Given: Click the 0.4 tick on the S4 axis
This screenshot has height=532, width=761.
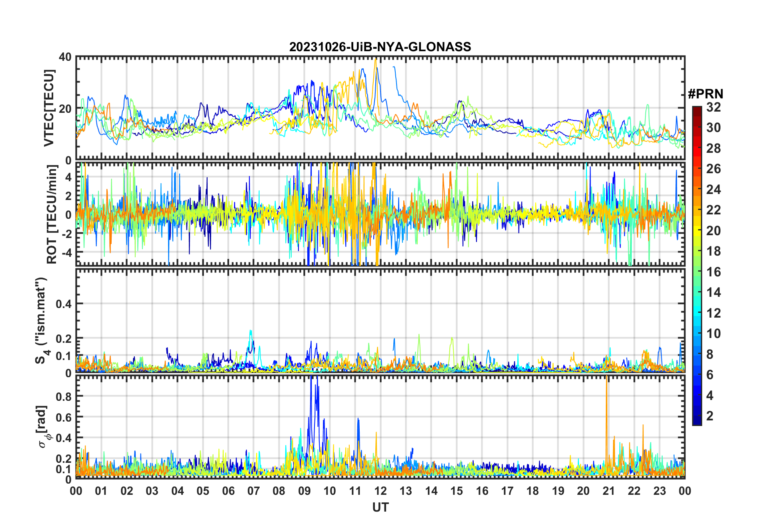Looking at the screenshot, I should (64, 304).
